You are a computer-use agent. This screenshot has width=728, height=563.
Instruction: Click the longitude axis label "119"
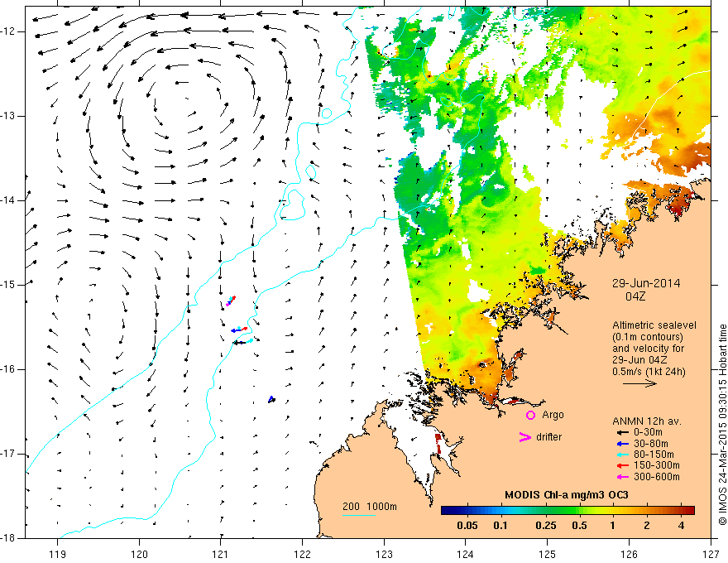[x=58, y=555]
